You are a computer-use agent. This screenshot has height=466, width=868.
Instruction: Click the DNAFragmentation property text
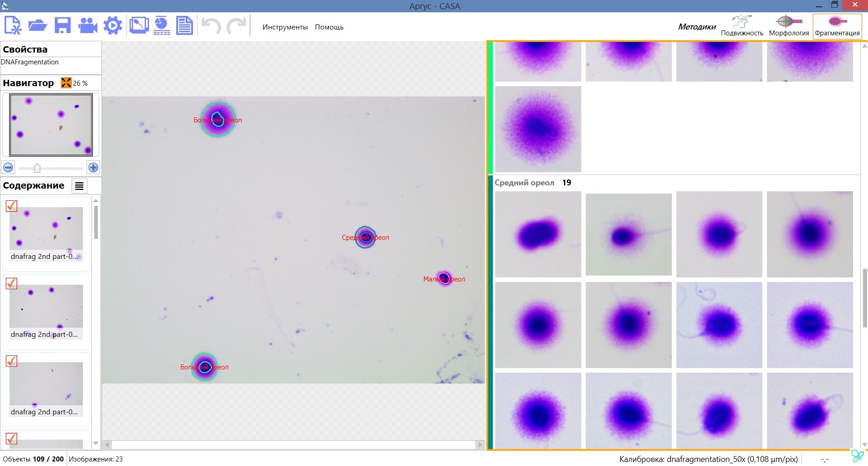30,62
